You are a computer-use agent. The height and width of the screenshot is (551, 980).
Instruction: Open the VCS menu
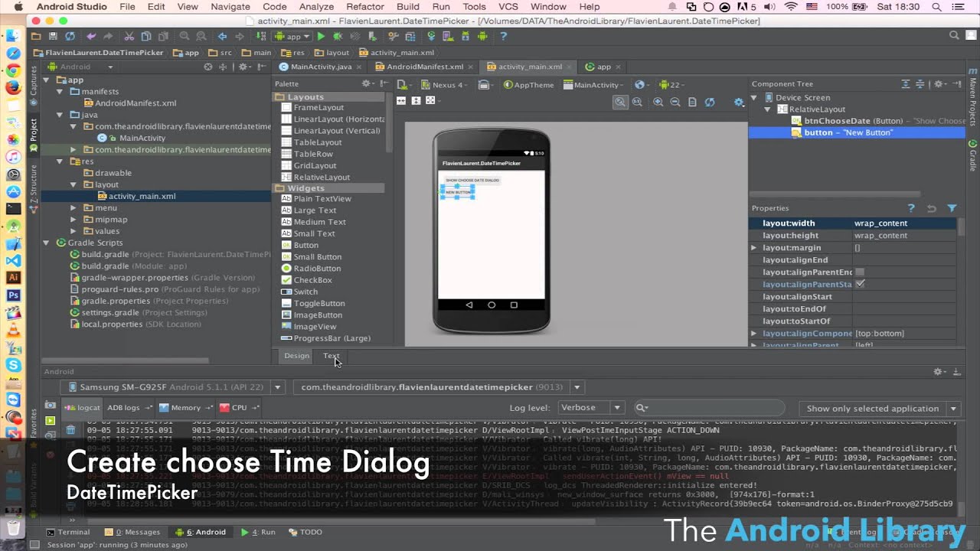pos(508,7)
